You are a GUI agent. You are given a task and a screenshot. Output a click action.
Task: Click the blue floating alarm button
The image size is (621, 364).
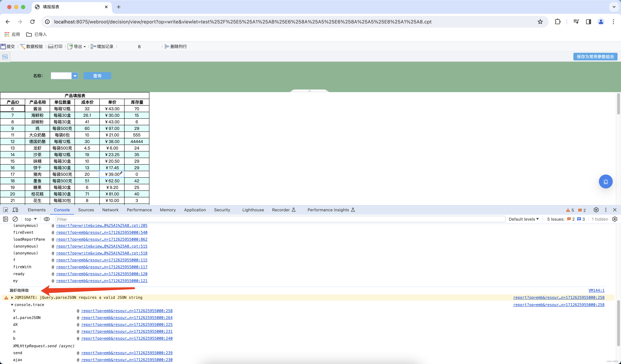pos(605,182)
